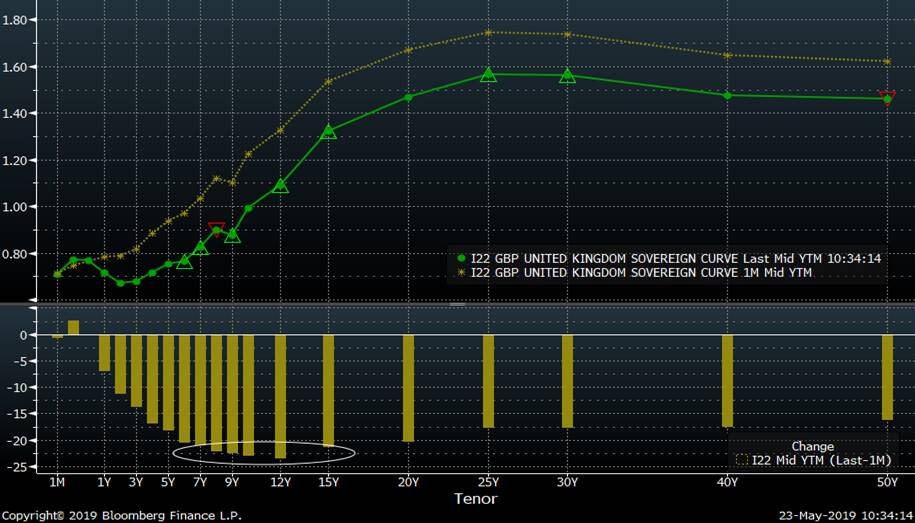This screenshot has height=523, width=915.
Task: Click the I22 Mid YTM (Last-1M) legend entry
Action: coord(815,461)
